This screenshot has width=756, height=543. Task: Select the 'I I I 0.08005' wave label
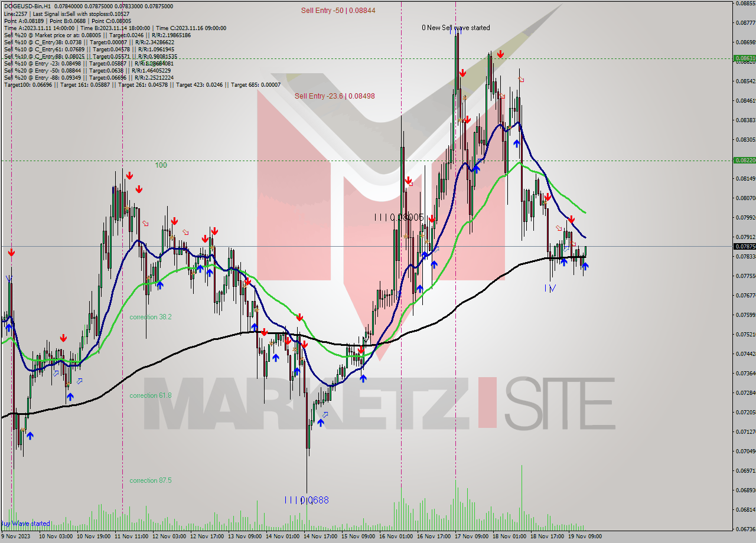399,217
